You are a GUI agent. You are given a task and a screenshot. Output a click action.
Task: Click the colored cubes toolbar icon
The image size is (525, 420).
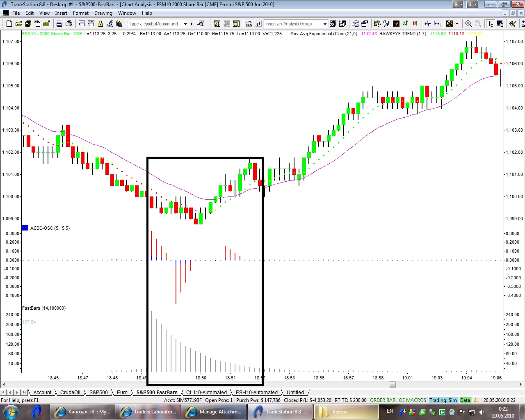[x=119, y=23]
